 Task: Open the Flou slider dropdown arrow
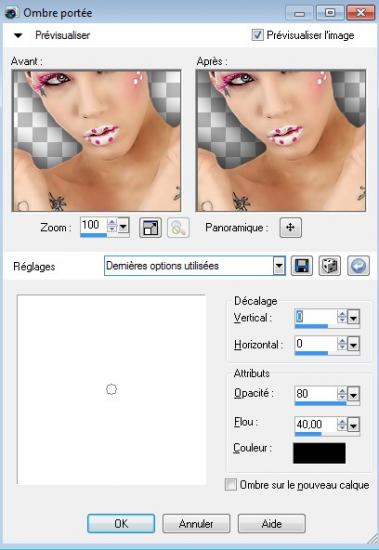(x=353, y=425)
